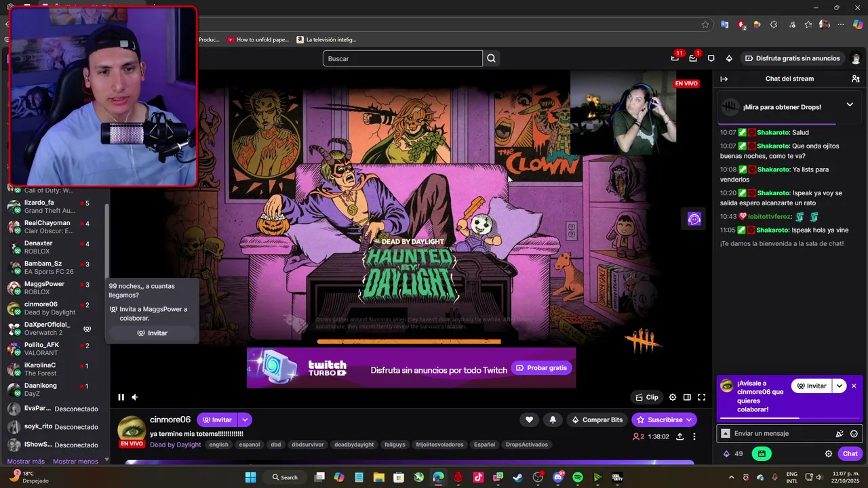
Task: Click the cinmore06 channel avatar
Action: coord(132,429)
